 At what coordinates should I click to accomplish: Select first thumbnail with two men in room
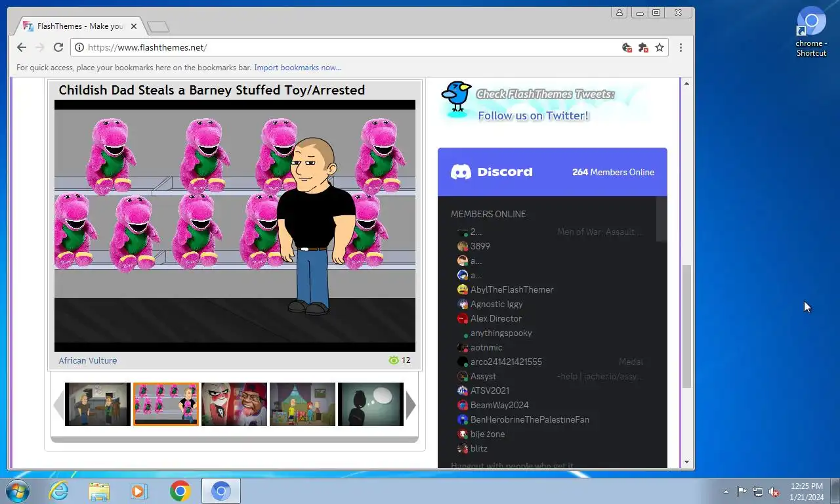98,404
